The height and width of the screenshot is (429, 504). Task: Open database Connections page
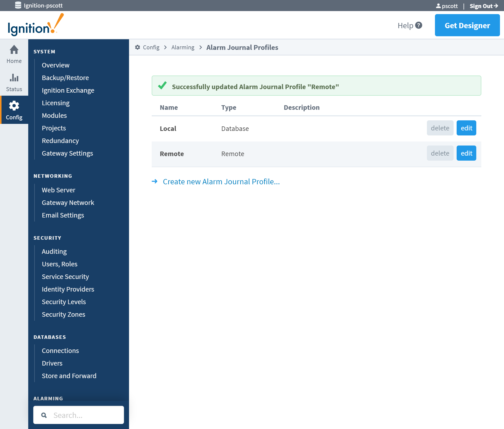pyautogui.click(x=60, y=351)
